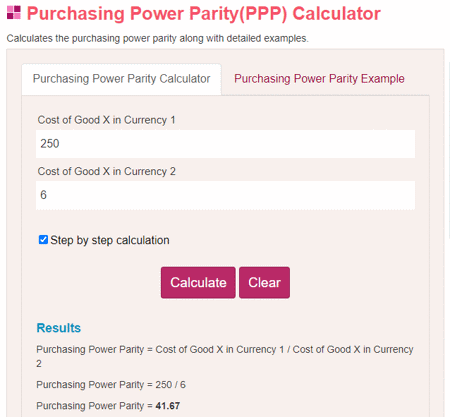Click the pink squares logo beside the title

click(x=14, y=12)
